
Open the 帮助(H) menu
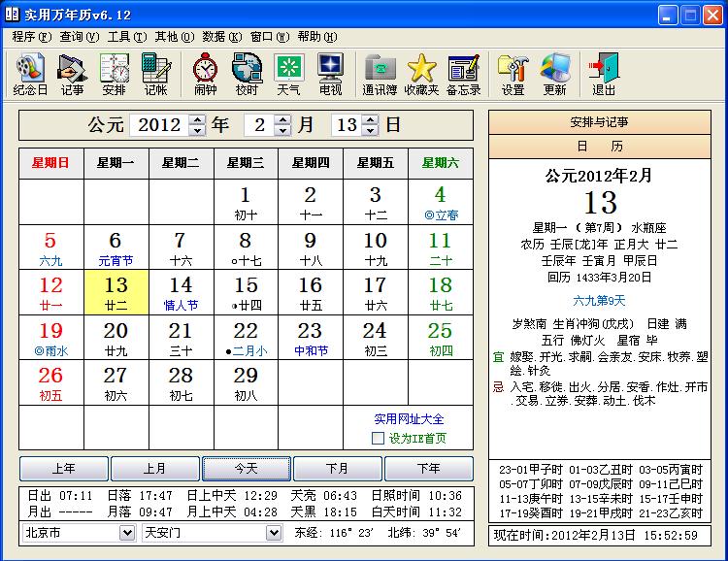point(317,36)
